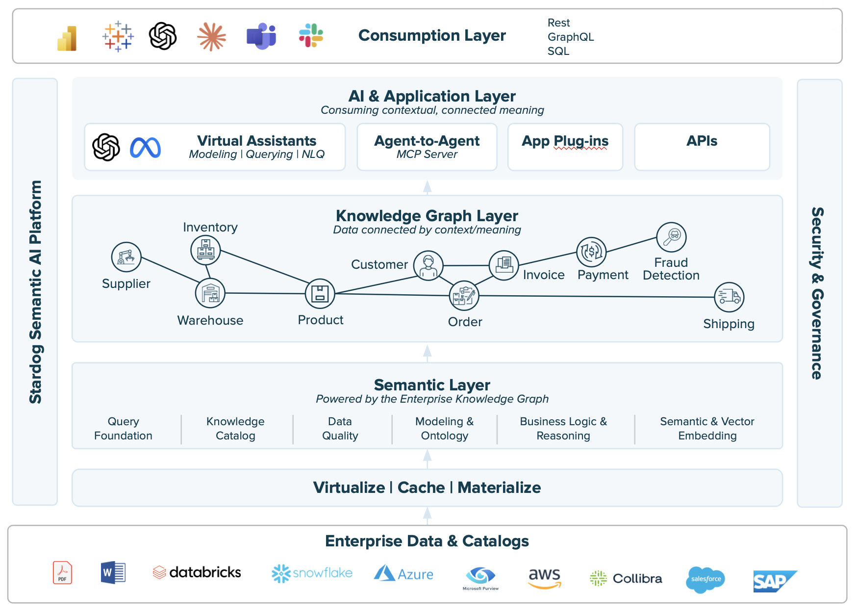
Task: Click the Virtualize | Cache | Materialize bar
Action: point(427,488)
